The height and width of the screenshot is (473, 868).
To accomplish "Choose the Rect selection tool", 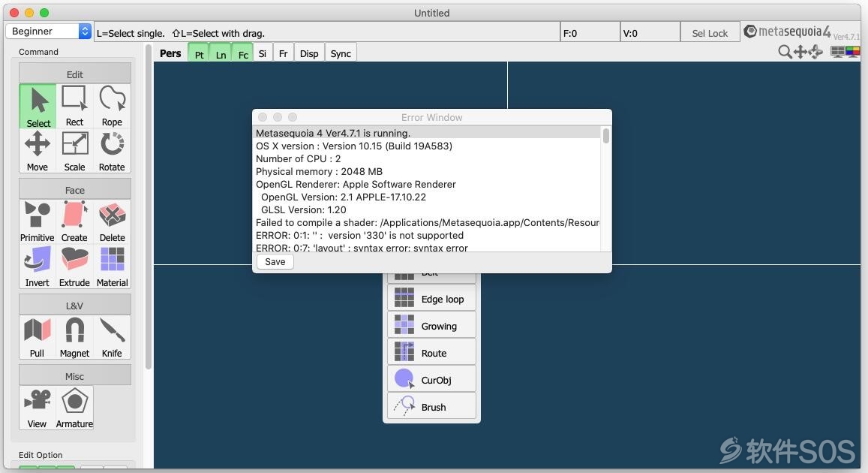I will tap(75, 107).
